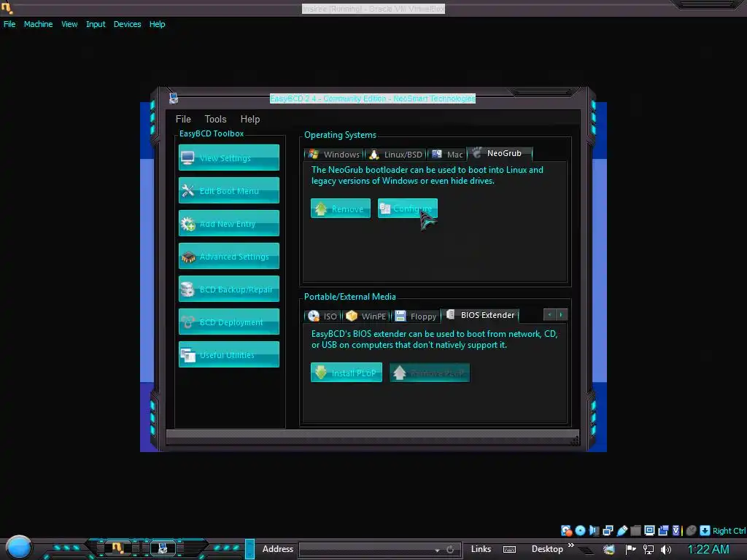Click VirtualBox USB status icon

(622, 531)
